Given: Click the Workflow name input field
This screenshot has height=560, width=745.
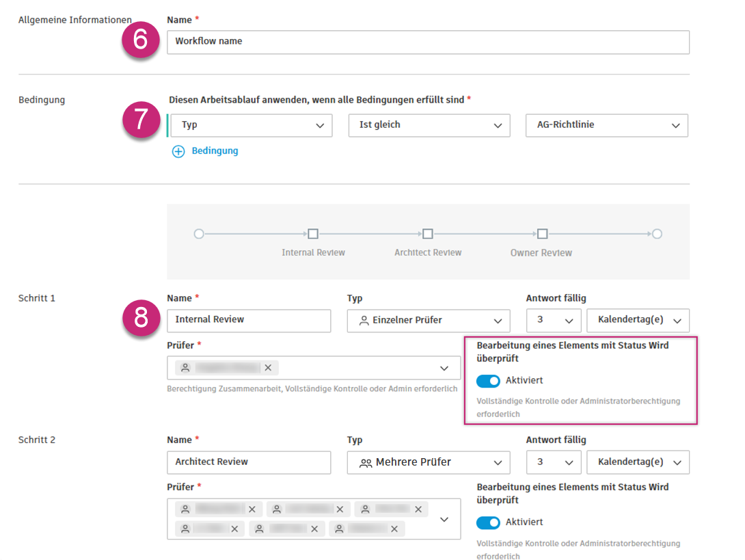Looking at the screenshot, I should [428, 42].
